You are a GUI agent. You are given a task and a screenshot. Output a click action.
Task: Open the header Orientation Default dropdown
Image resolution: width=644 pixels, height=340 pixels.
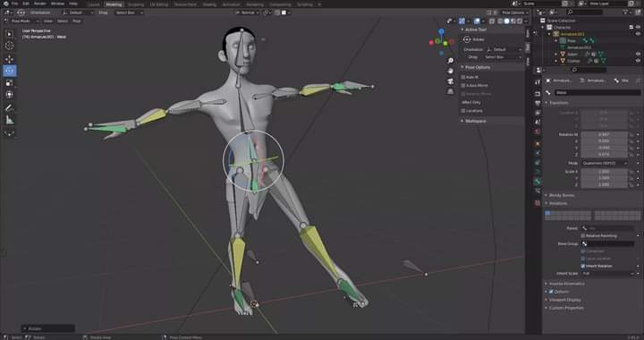click(77, 13)
